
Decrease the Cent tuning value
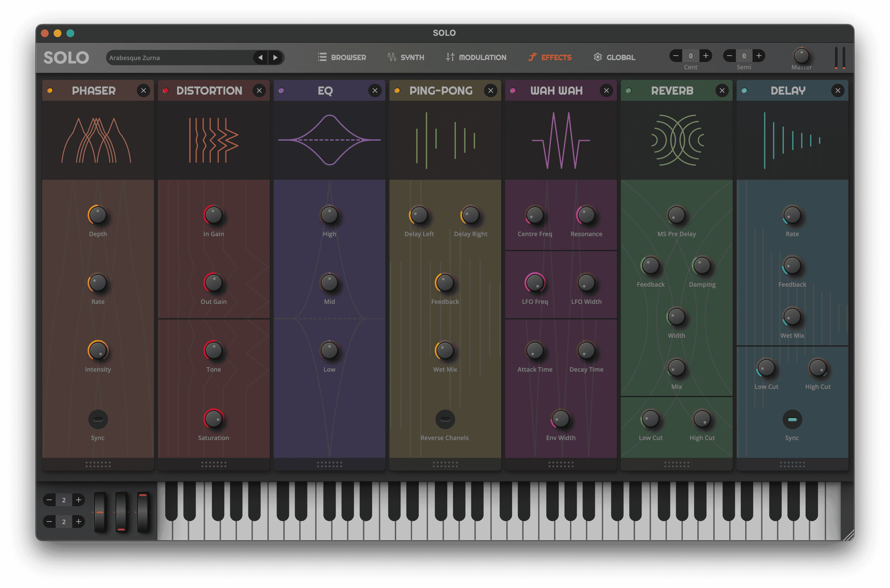point(675,56)
